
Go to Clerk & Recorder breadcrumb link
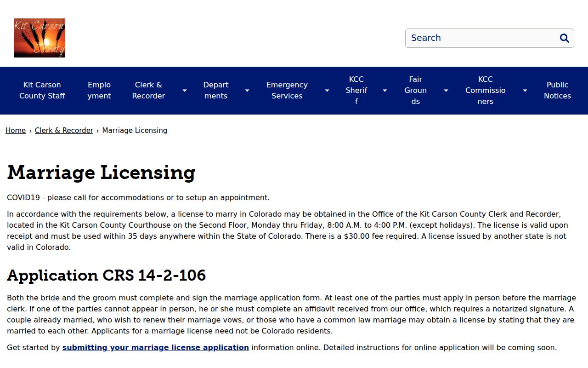[x=64, y=131]
